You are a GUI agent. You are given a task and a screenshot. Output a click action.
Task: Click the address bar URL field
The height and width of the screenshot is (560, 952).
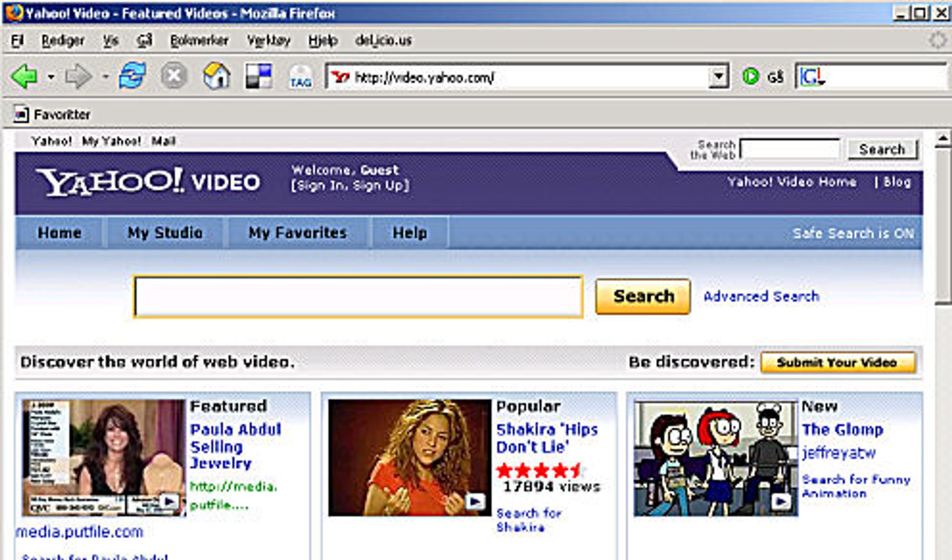click(x=528, y=77)
